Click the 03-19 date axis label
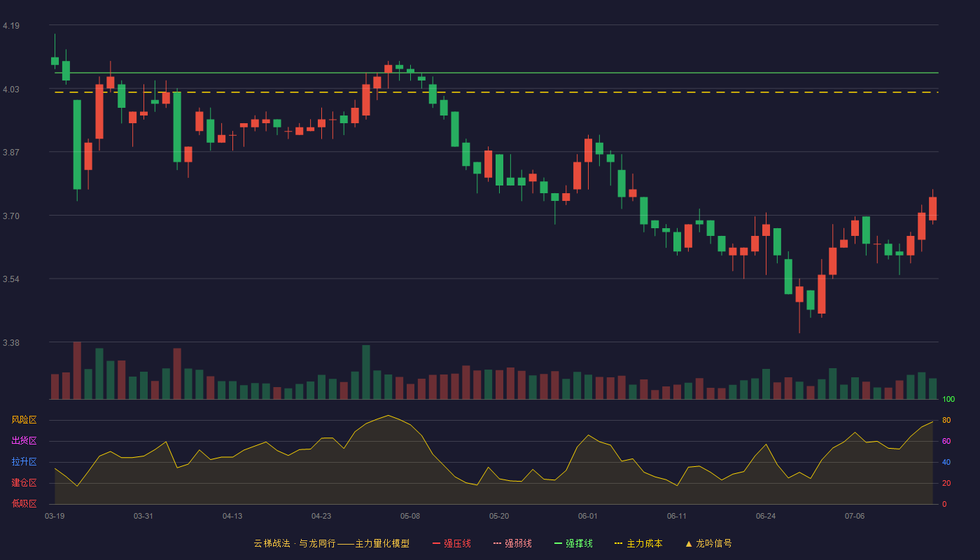980x560 pixels. click(x=55, y=516)
